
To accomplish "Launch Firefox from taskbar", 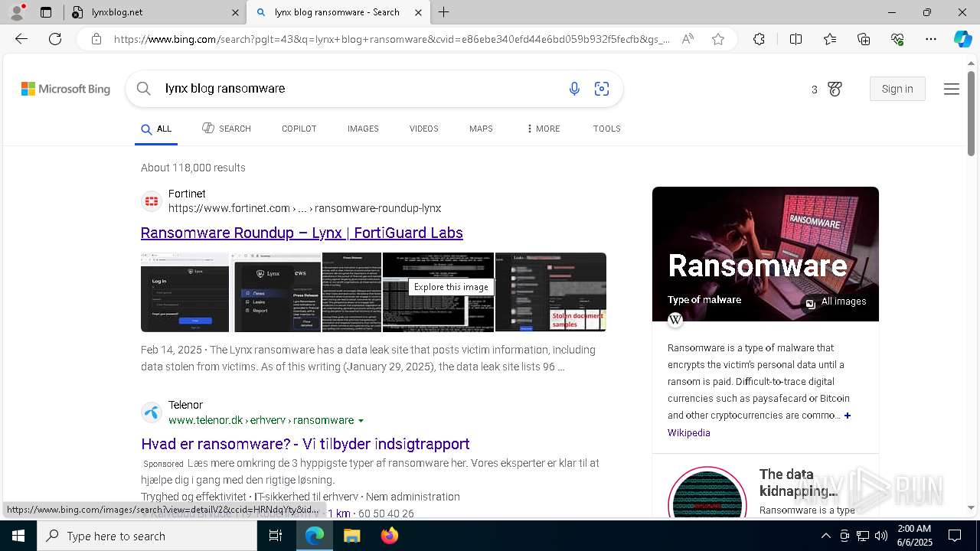I will [x=389, y=536].
